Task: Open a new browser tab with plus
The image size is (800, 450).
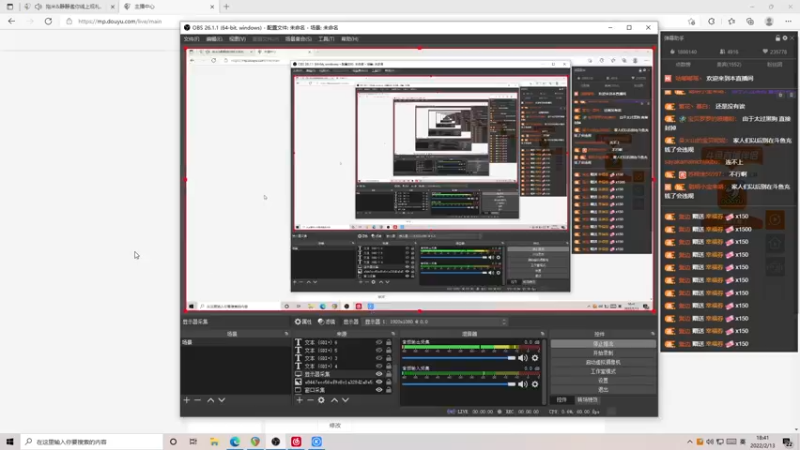Action: [227, 7]
